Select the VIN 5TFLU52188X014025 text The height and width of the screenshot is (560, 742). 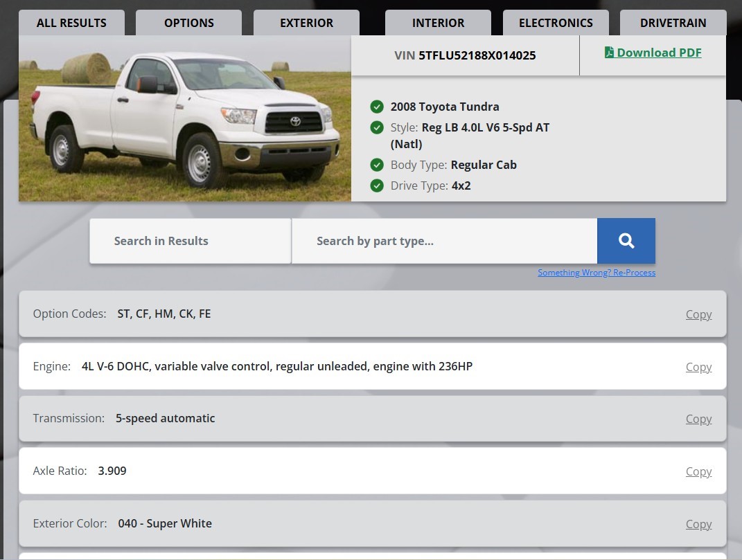465,55
